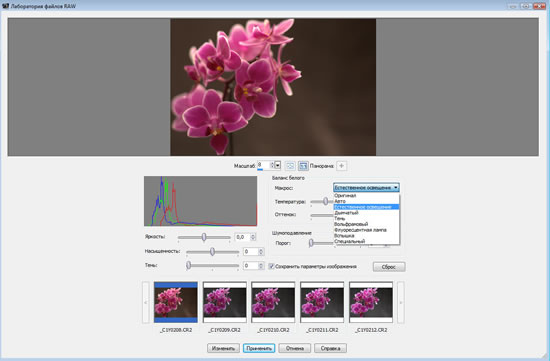The height and width of the screenshot is (361, 550).
Task: Select thumbnail _C1Y0211.CR2
Action: point(322,302)
